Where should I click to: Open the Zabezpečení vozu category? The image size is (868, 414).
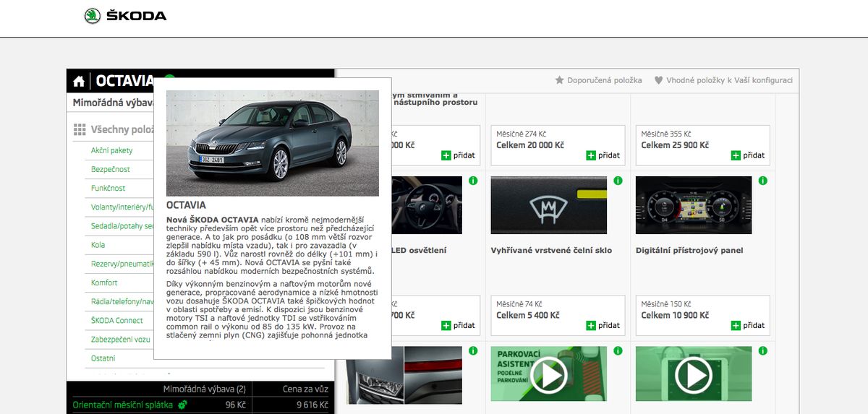click(121, 339)
